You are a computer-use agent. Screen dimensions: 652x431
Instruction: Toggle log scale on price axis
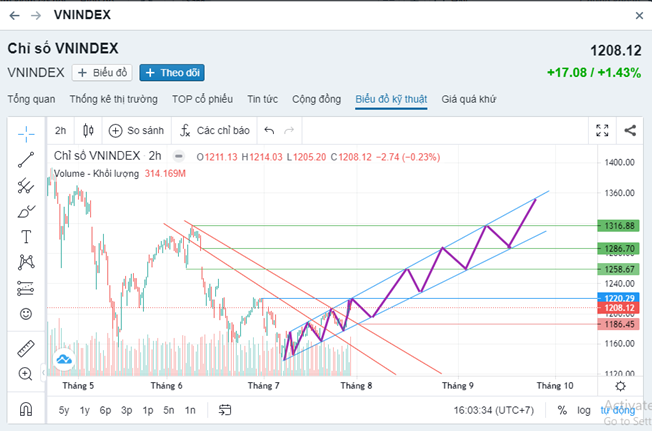pos(583,410)
